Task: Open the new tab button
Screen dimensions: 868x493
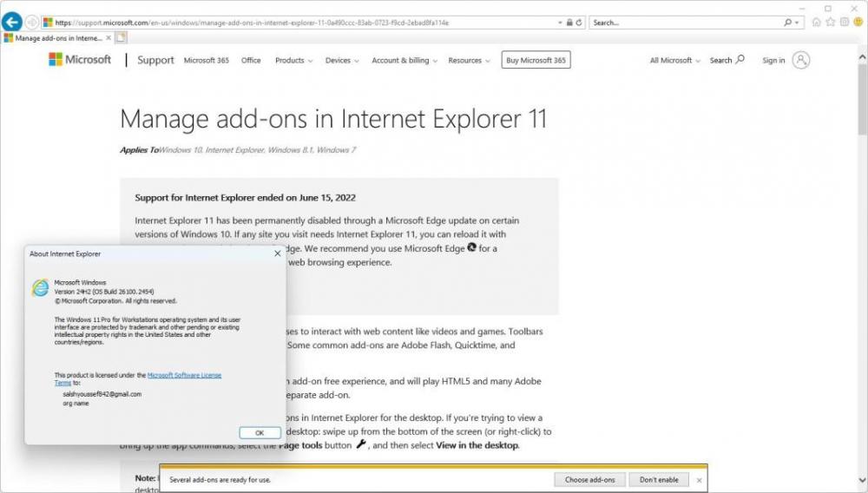Action: click(122, 37)
